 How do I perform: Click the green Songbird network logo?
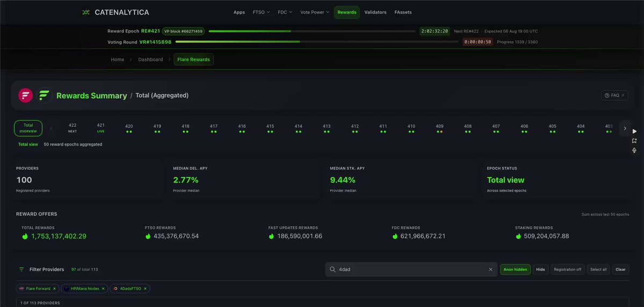tap(44, 95)
